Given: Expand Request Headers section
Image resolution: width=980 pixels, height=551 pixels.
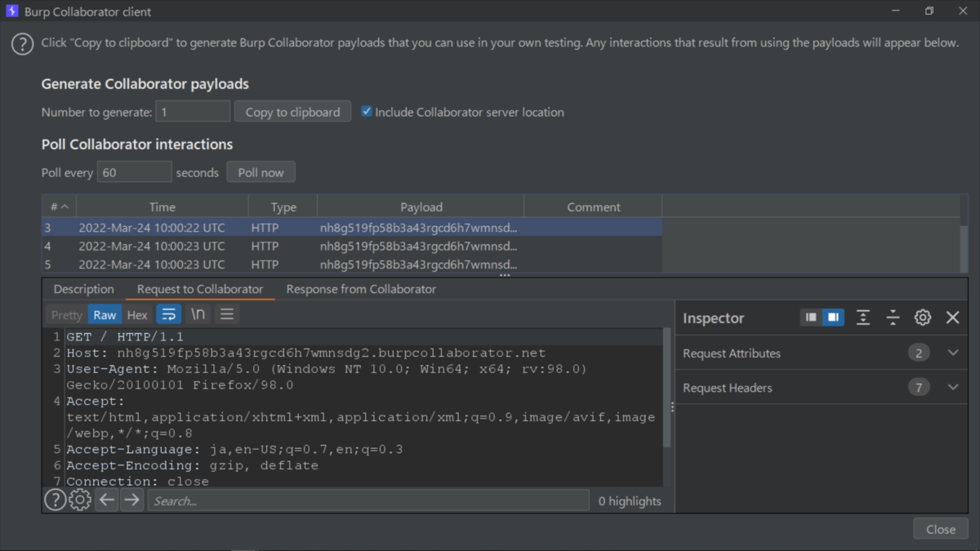Looking at the screenshot, I should [952, 387].
